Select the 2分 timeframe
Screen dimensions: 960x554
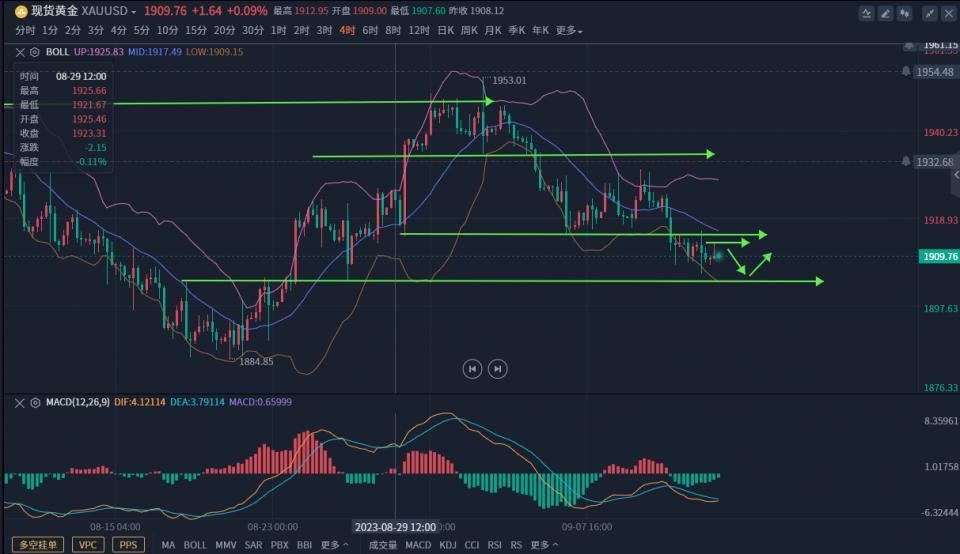(73, 30)
